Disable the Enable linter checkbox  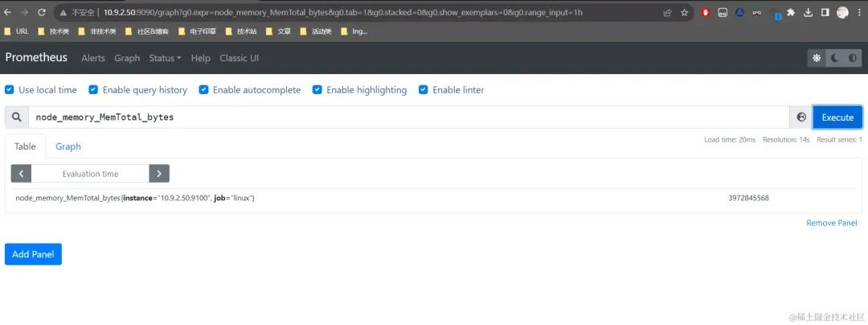(424, 89)
